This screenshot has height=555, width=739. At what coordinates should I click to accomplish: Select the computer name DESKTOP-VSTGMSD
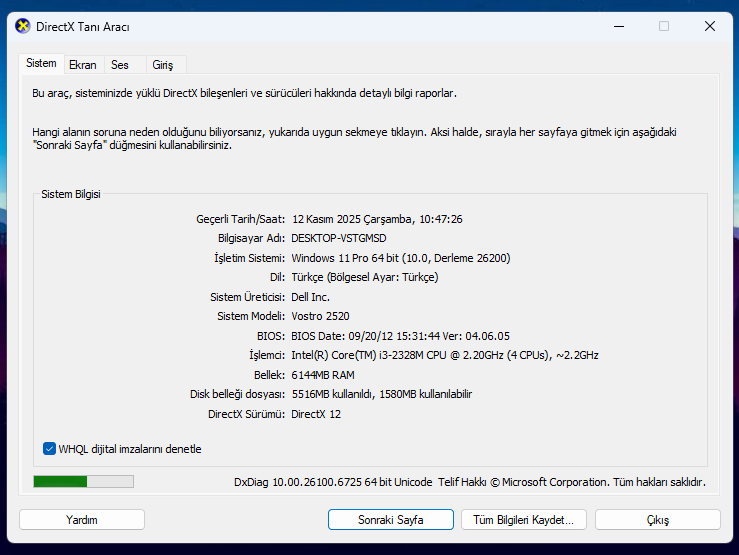[338, 238]
